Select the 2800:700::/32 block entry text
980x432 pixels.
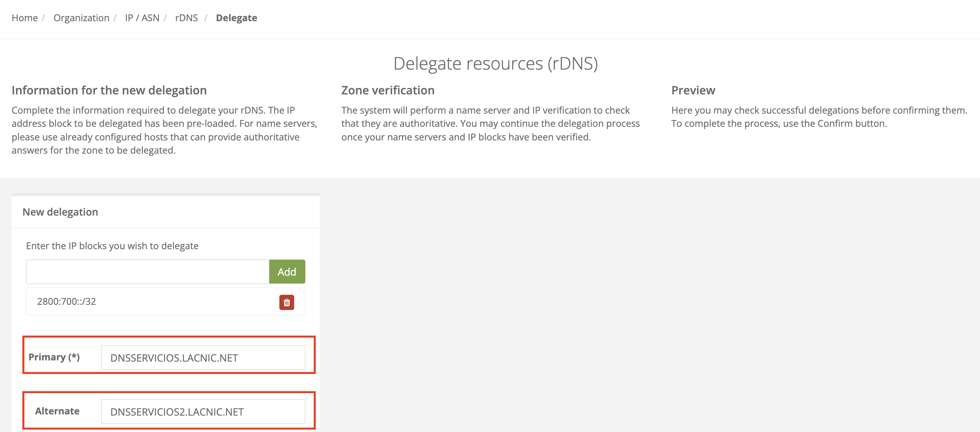pos(66,302)
